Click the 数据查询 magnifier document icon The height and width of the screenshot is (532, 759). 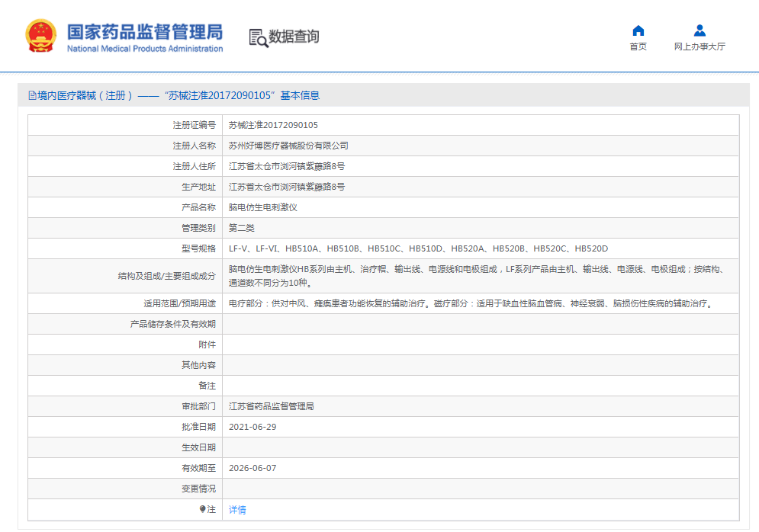pos(259,37)
